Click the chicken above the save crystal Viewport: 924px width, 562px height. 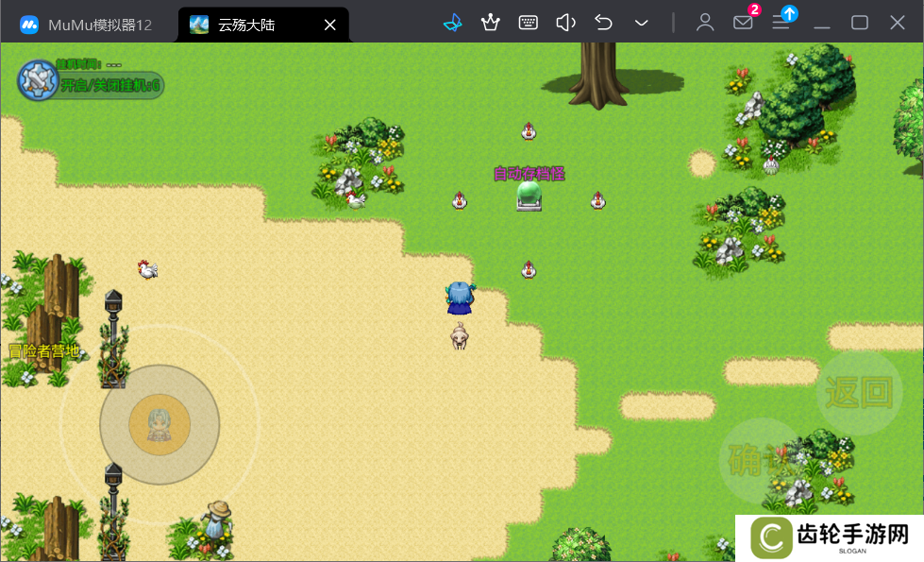(x=529, y=131)
